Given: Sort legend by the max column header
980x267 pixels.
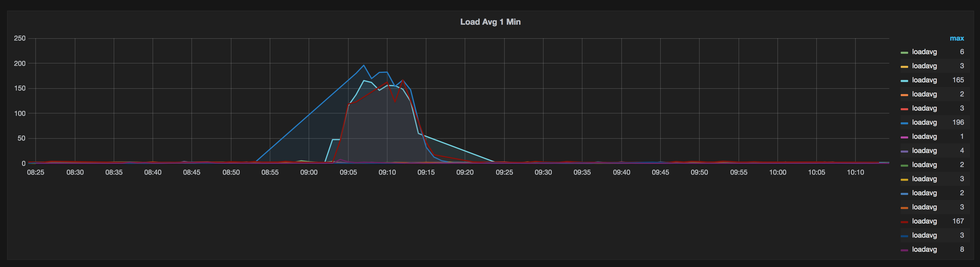Looking at the screenshot, I should tap(957, 38).
